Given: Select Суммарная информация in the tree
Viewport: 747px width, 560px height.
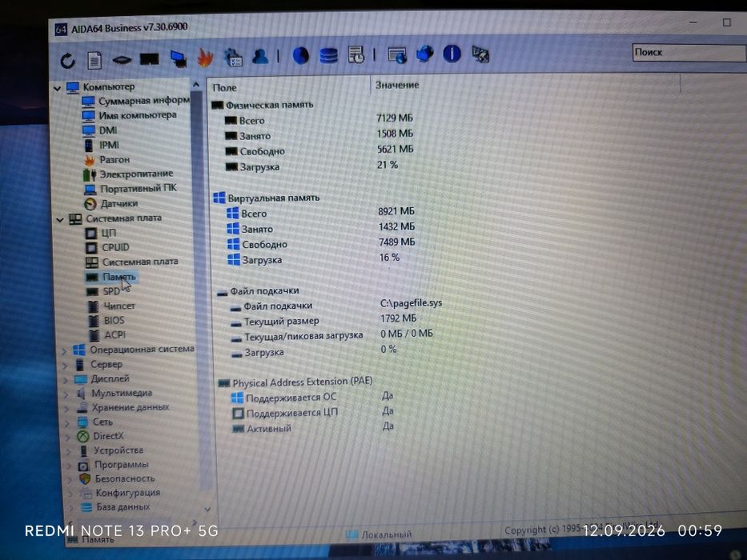Looking at the screenshot, I should pos(144,101).
